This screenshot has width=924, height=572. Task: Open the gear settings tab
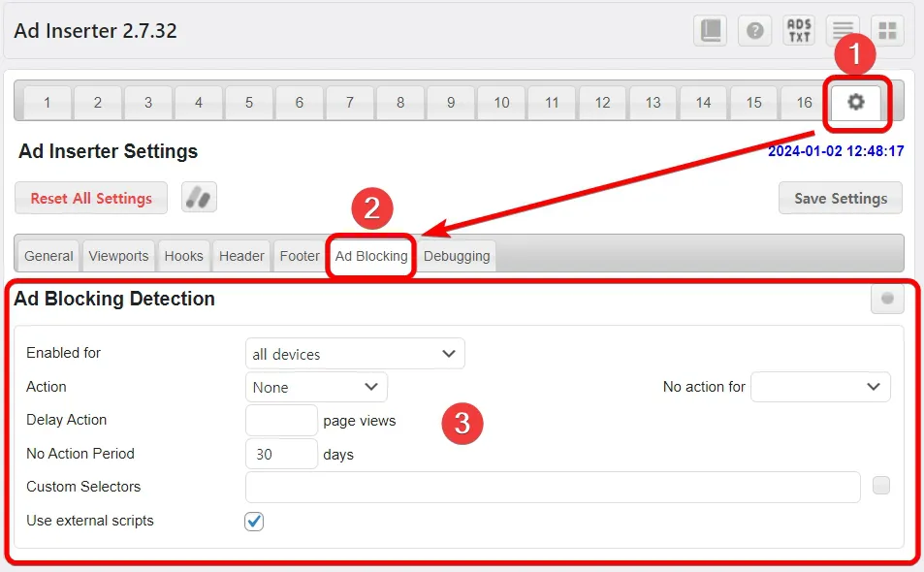(x=855, y=103)
